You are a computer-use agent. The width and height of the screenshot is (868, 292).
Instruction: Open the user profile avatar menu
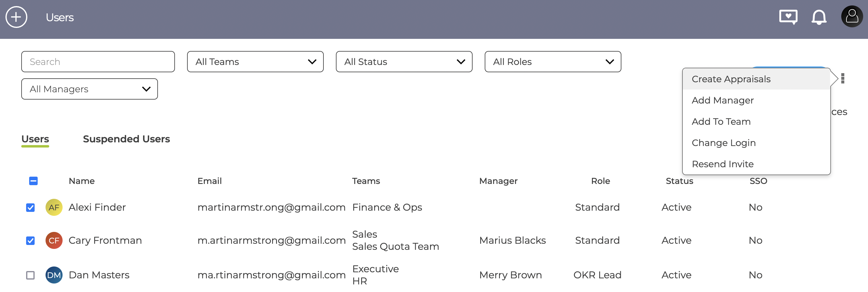click(852, 16)
